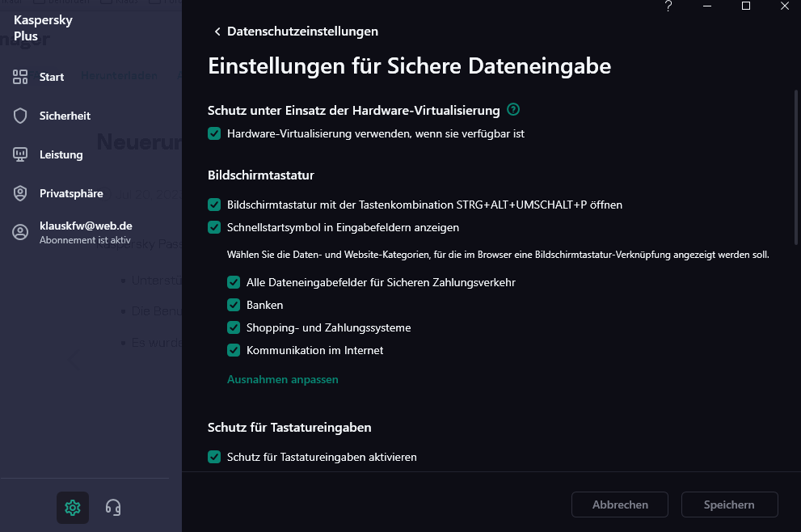Click the Sicherheit shield icon
801x532 pixels.
click(21, 116)
